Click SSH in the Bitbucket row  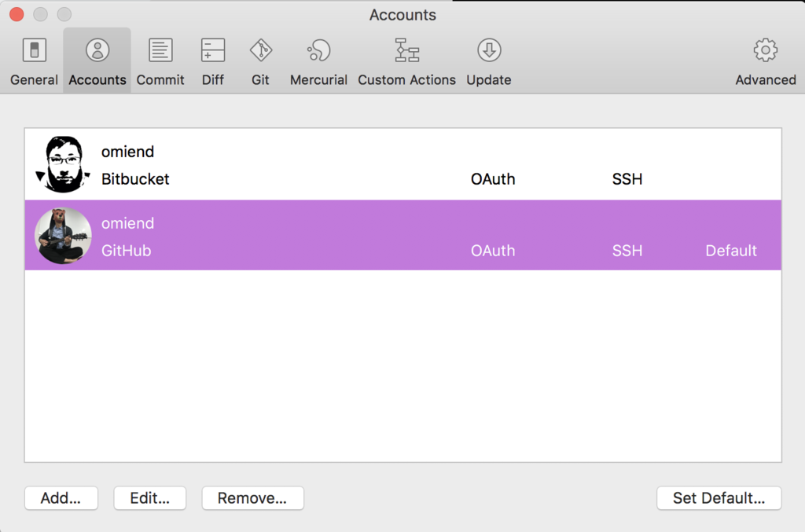coord(627,179)
